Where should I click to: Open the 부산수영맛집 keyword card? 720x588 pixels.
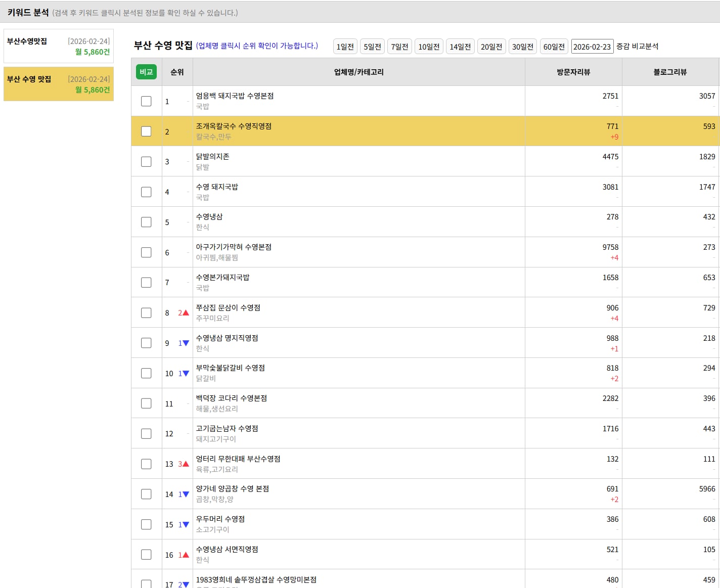click(58, 46)
